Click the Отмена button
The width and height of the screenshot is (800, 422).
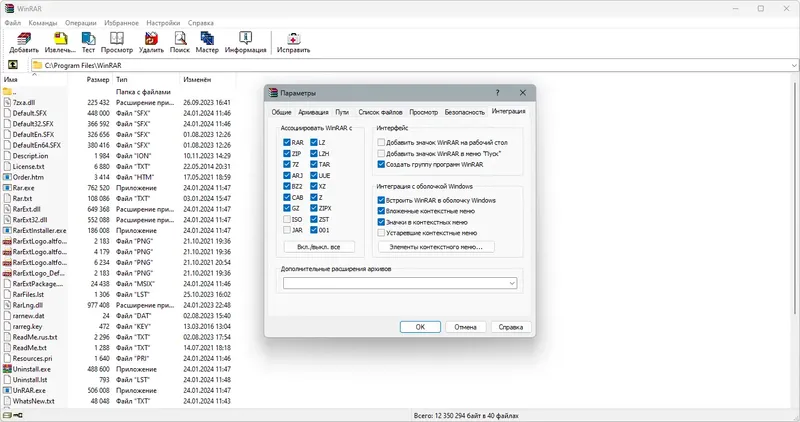coord(465,327)
